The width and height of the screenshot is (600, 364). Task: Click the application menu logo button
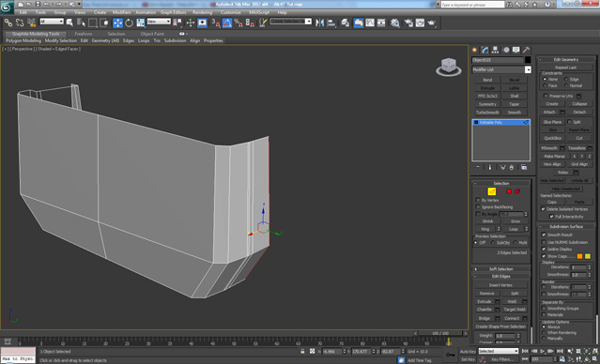click(x=7, y=7)
